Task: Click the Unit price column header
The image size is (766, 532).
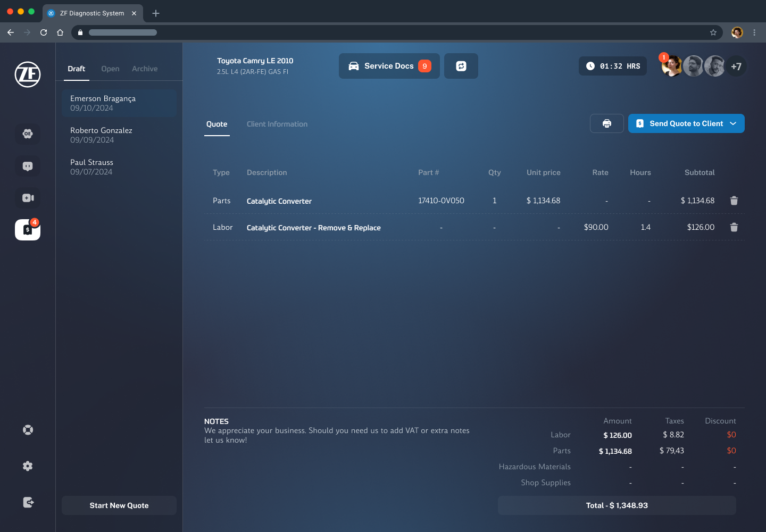Action: (x=544, y=172)
